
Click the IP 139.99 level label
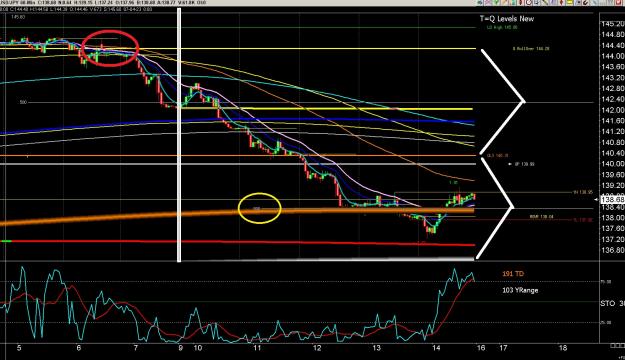pyautogui.click(x=524, y=164)
